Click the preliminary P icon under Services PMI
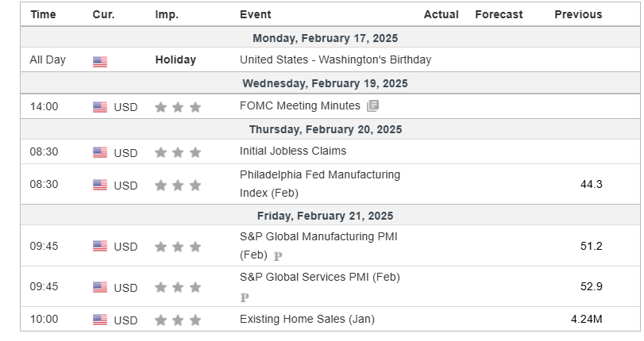Viewport: 644px width, 341px height. [x=245, y=297]
